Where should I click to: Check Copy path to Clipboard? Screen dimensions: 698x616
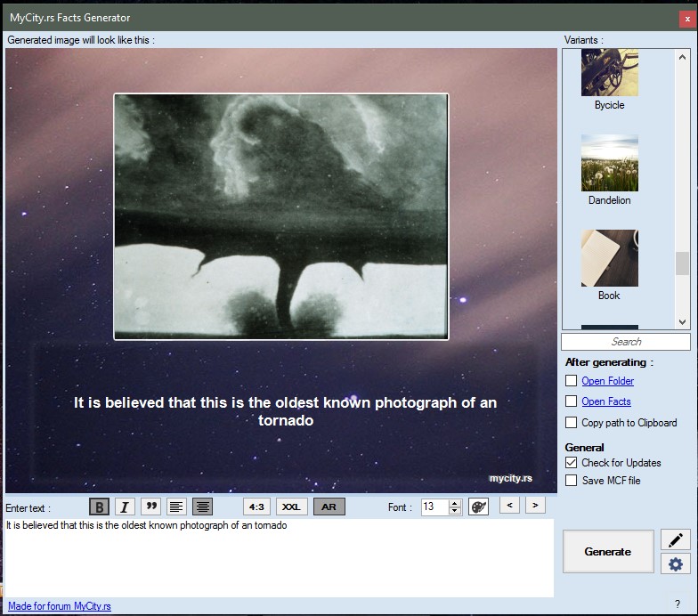tap(572, 423)
